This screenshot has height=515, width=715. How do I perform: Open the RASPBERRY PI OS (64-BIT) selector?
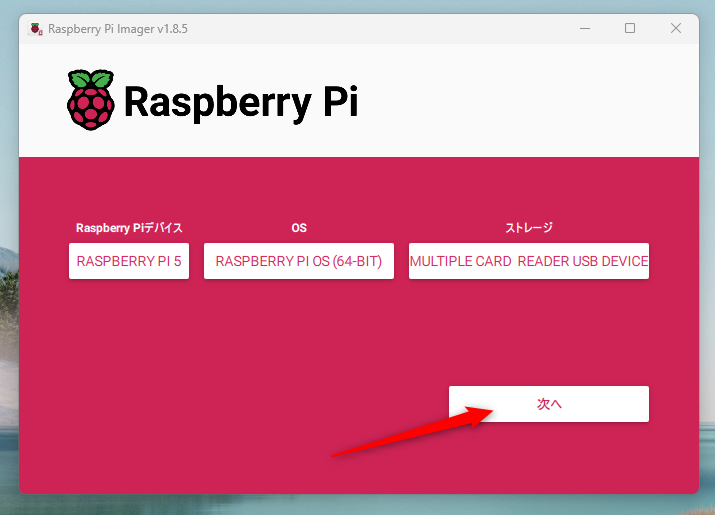299,261
